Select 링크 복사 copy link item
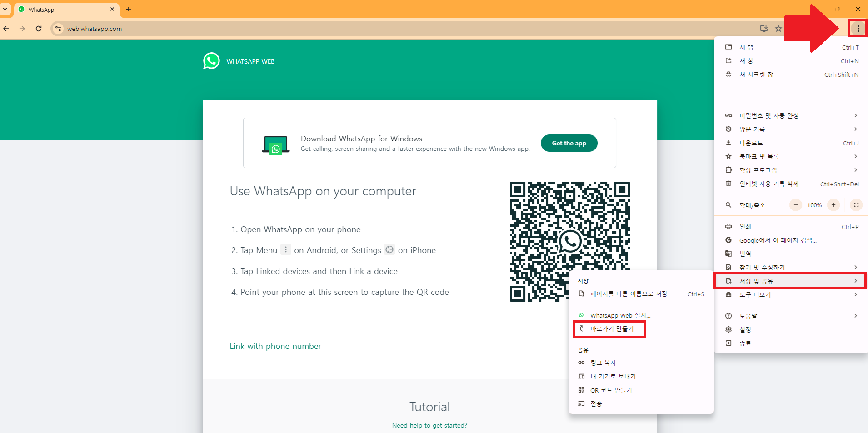Viewport: 868px width, 433px height. [x=641, y=363]
